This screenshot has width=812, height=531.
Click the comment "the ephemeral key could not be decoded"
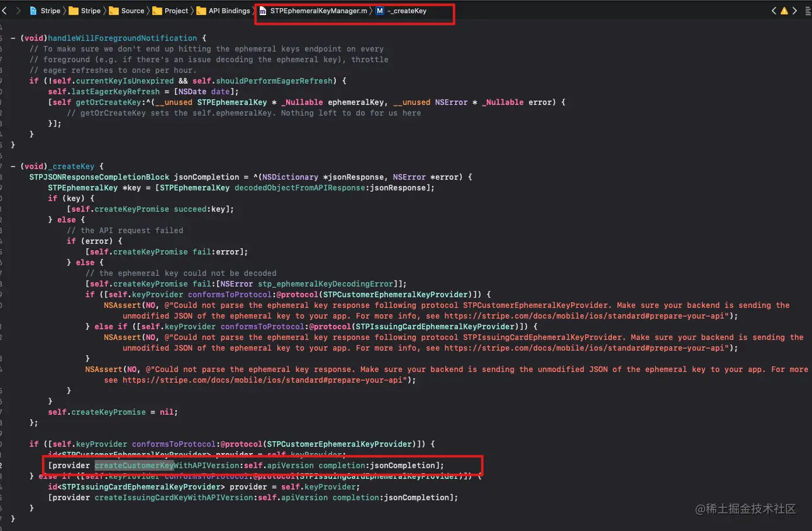click(x=181, y=273)
